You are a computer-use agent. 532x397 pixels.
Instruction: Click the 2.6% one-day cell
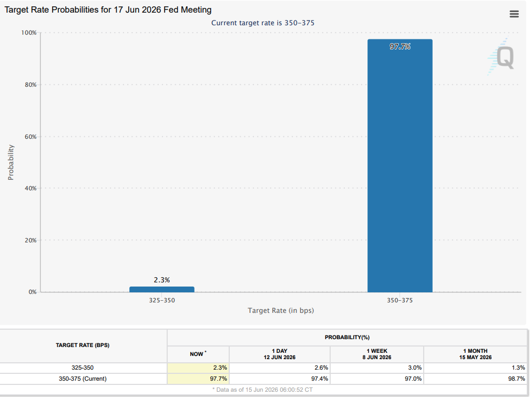pyautogui.click(x=280, y=368)
